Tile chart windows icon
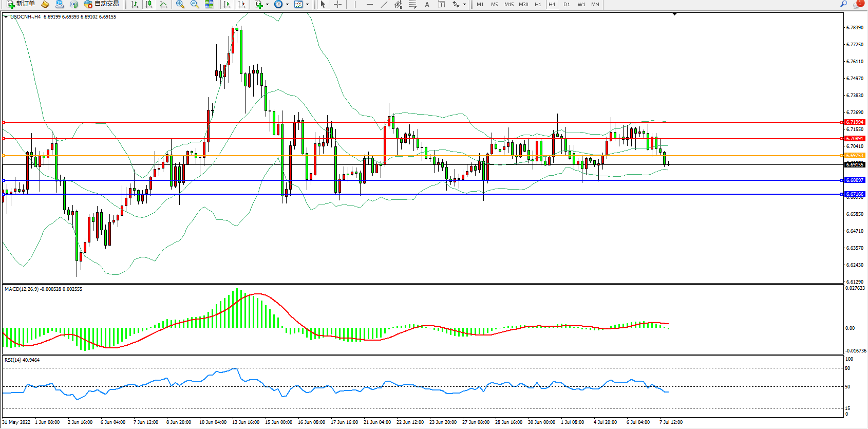 coord(209,4)
